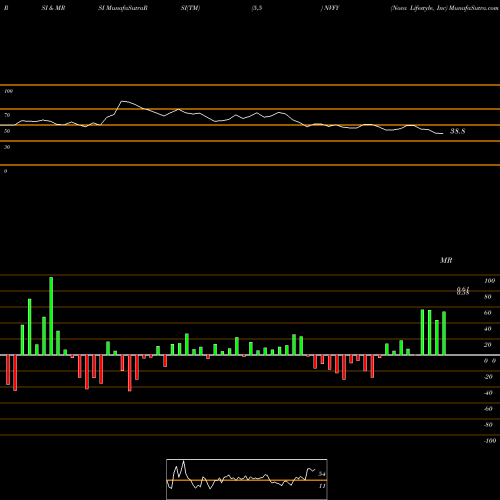Click the MR axis label 60
Image resolution: width=500 pixels, height=500 pixels.
click(x=488, y=313)
